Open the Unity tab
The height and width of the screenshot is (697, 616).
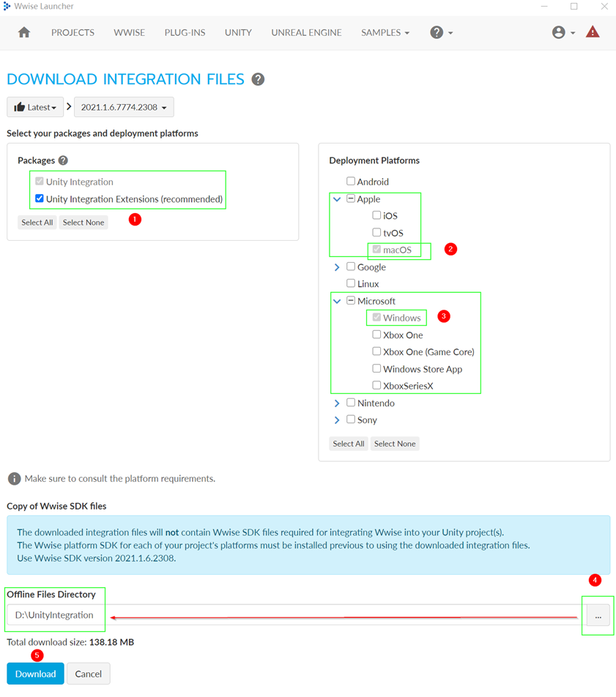(238, 32)
